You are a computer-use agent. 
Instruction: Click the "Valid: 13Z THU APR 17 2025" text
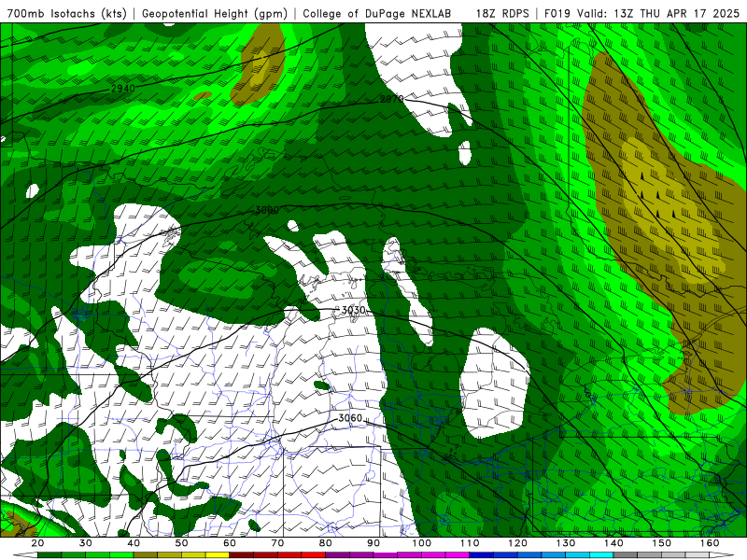point(658,13)
